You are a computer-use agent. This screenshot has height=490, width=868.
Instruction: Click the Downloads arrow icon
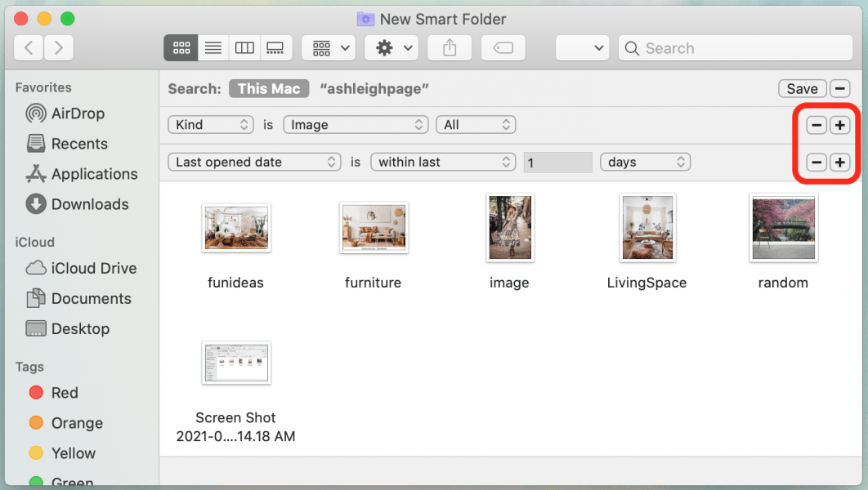coord(36,204)
